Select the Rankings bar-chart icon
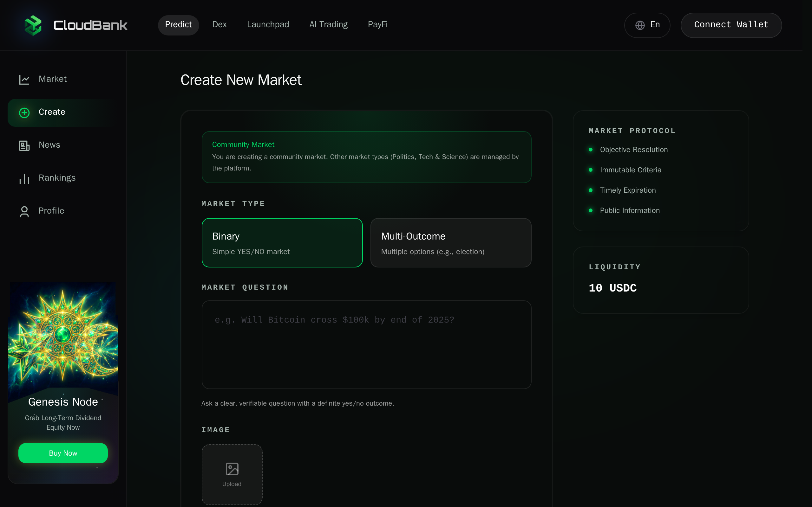The image size is (812, 507). [x=24, y=178]
